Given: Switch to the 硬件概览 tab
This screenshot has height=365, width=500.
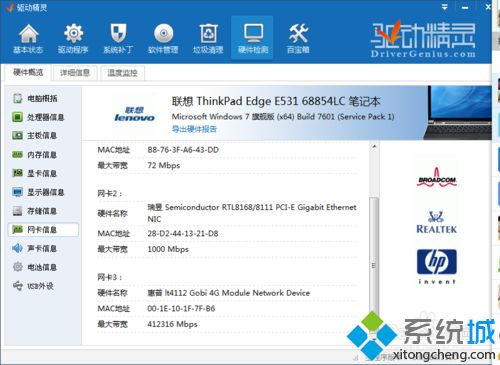Looking at the screenshot, I should pos(28,72).
